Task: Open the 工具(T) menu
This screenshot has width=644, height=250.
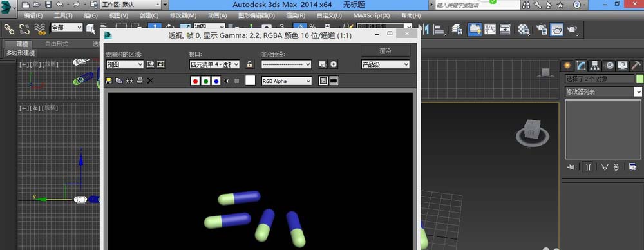Action: (x=63, y=15)
